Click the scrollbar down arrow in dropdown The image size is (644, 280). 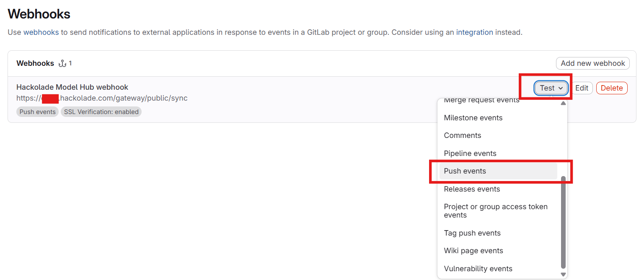pos(563,275)
